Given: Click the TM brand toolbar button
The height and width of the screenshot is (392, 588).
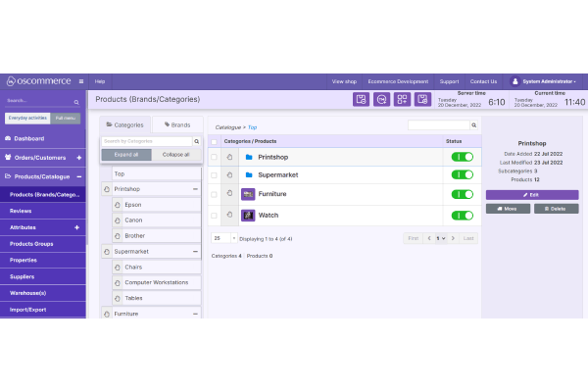Looking at the screenshot, I should point(381,99).
